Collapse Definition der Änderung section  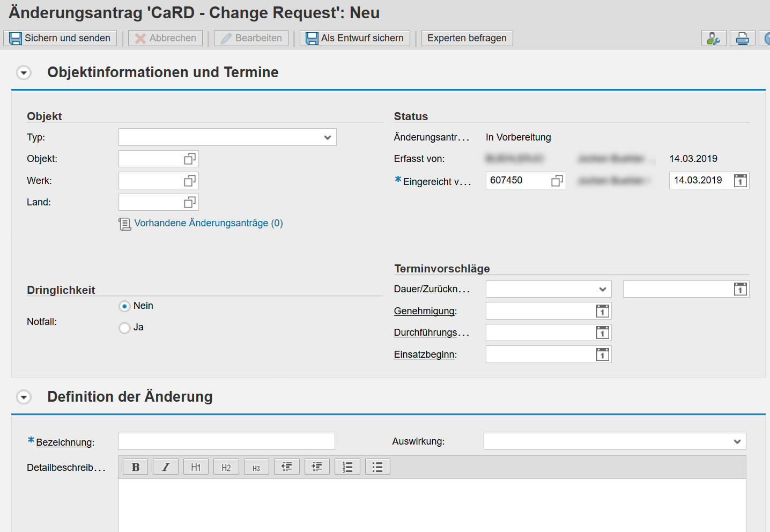(24, 397)
